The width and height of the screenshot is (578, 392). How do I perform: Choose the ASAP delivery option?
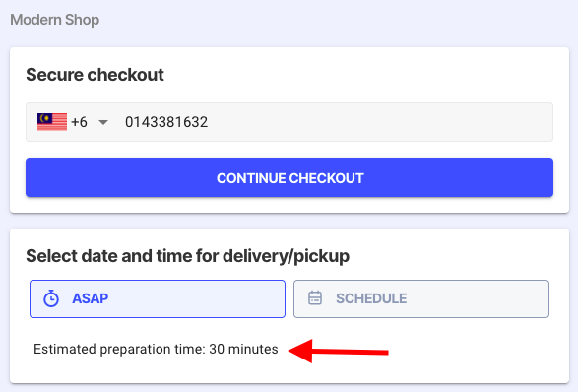point(158,298)
